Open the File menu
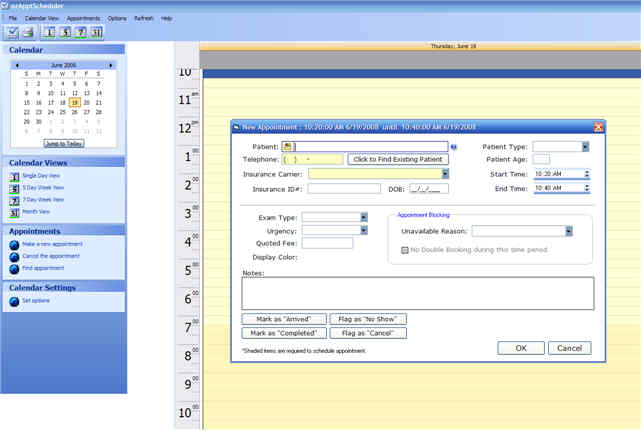The height and width of the screenshot is (430, 641). click(x=13, y=18)
